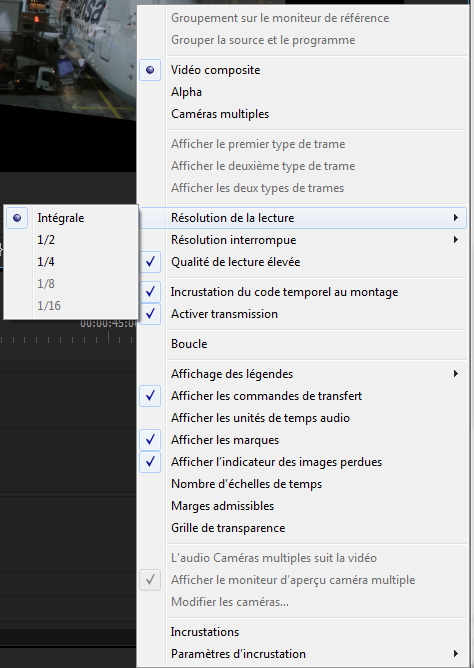
Task: Uncheck Incrustation du code temporel au montage
Action: [303, 292]
